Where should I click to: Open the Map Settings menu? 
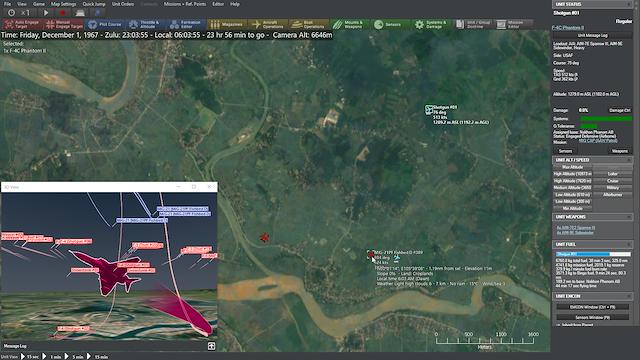(x=63, y=4)
